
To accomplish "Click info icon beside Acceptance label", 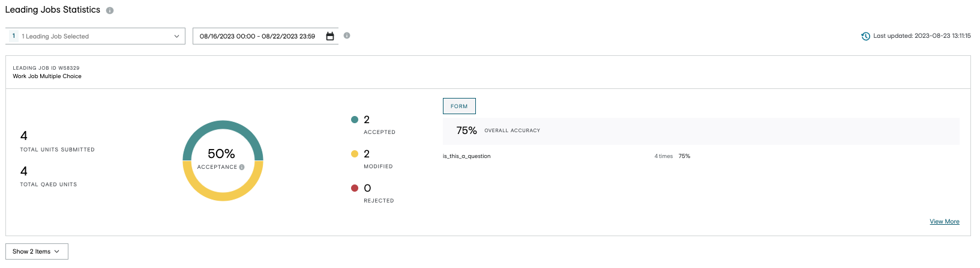I will 242,167.
